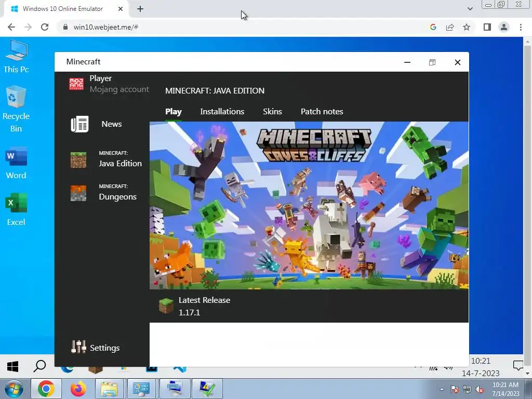The width and height of the screenshot is (532, 399).
Task: Close the Windows 10 Online Emulator tab
Action: [x=121, y=9]
